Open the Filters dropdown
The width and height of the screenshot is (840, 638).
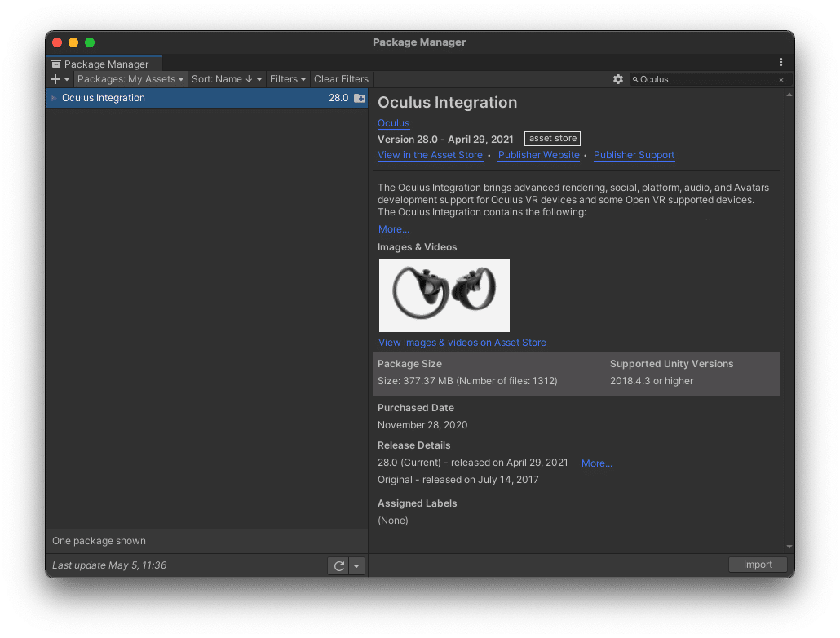[x=288, y=79]
